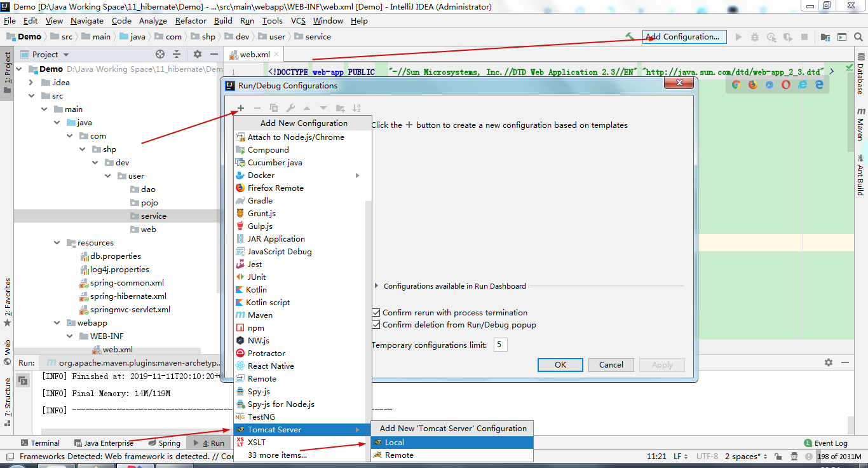Open the Database tool window on the right edge
This screenshot has width=868, height=468.
point(860,75)
